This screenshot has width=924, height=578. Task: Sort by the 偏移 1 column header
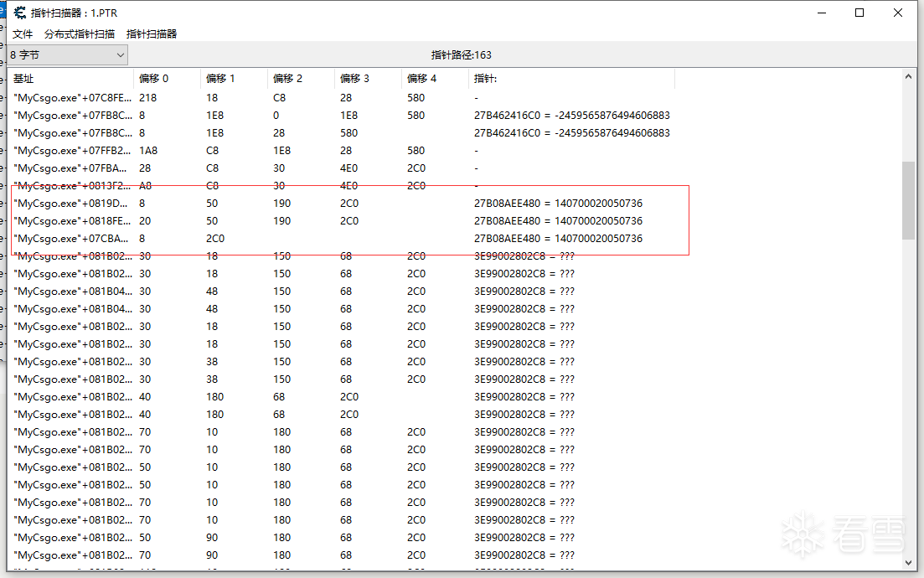[234, 79]
